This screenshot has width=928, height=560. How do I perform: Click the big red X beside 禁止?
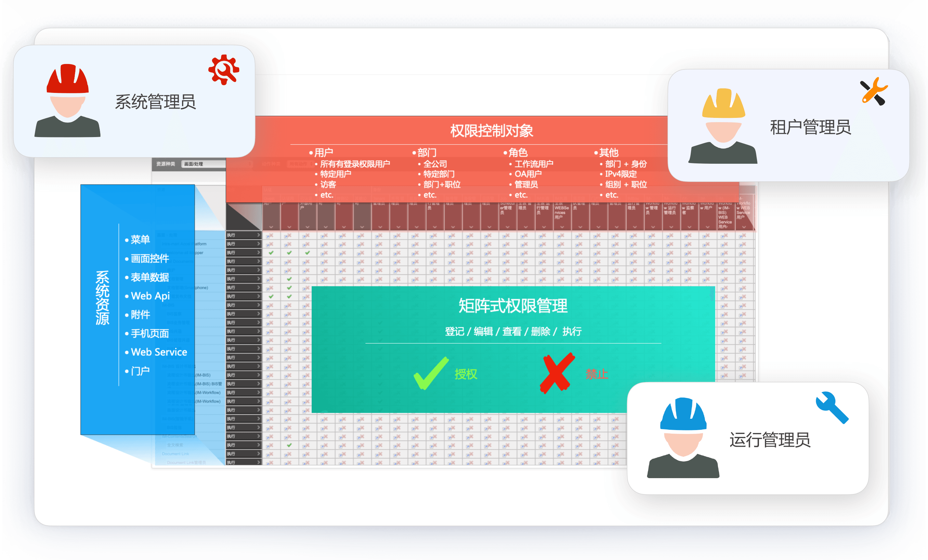point(557,373)
